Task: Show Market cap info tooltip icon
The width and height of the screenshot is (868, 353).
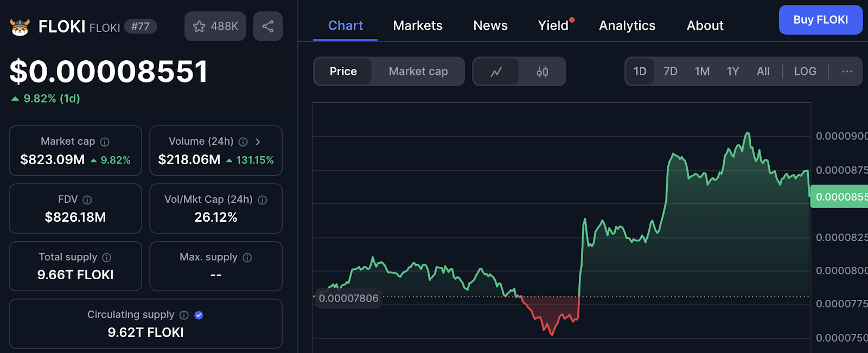Action: click(105, 142)
